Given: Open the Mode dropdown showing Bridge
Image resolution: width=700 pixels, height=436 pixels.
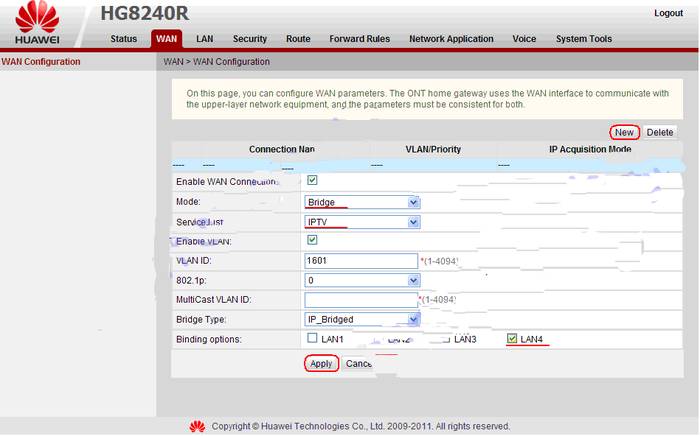Looking at the screenshot, I should [x=362, y=202].
